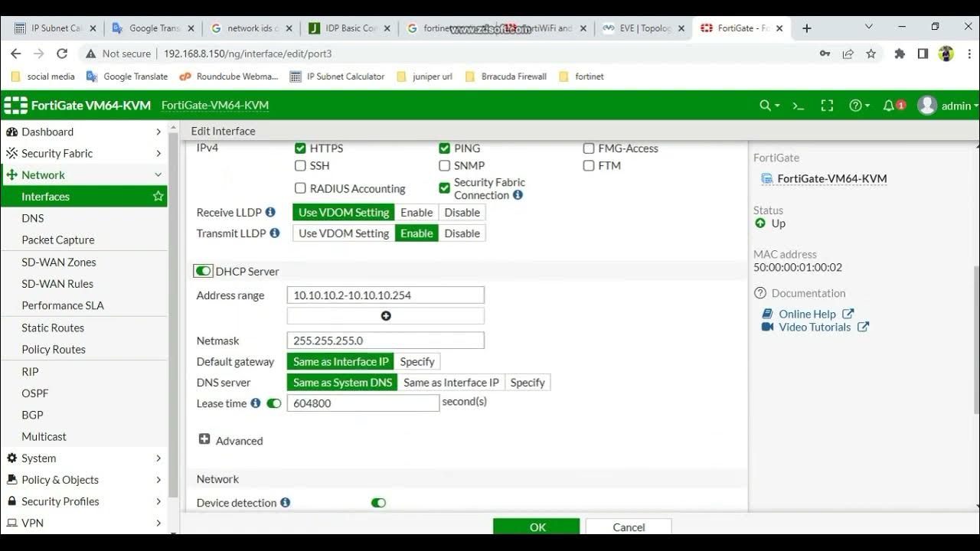Expand the Security Profiles menu
Image resolution: width=980 pixels, height=551 pixels.
83,501
